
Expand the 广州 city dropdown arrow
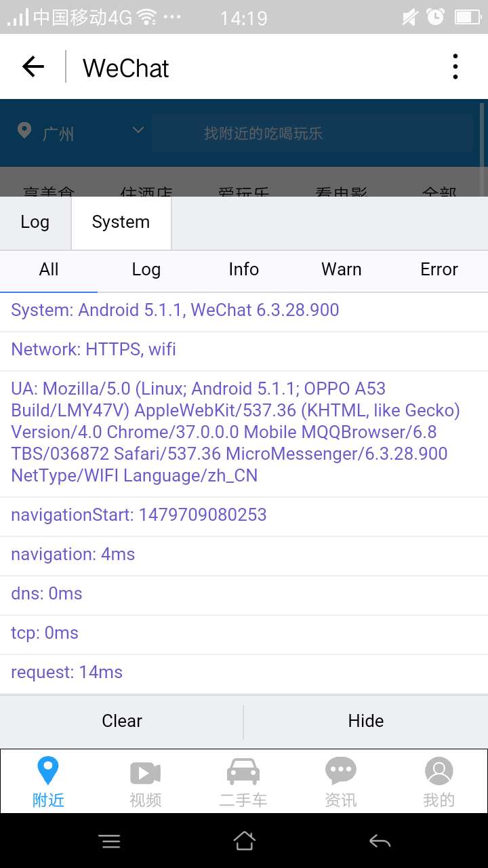(138, 130)
